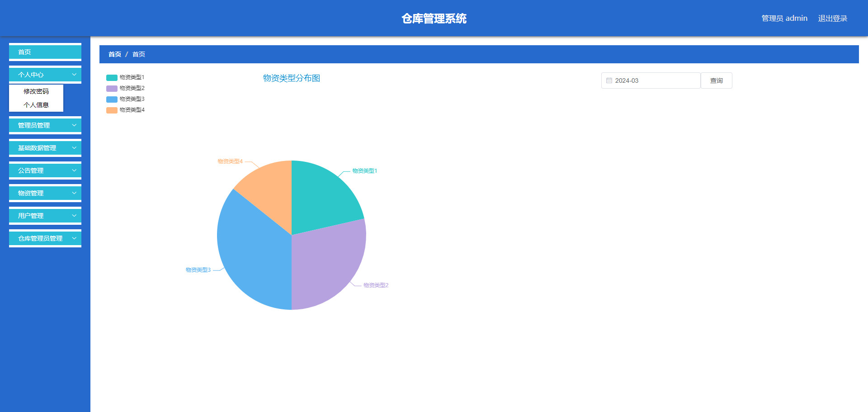Select the 基础数据管理 menu label
This screenshot has height=412, width=868.
click(x=37, y=148)
